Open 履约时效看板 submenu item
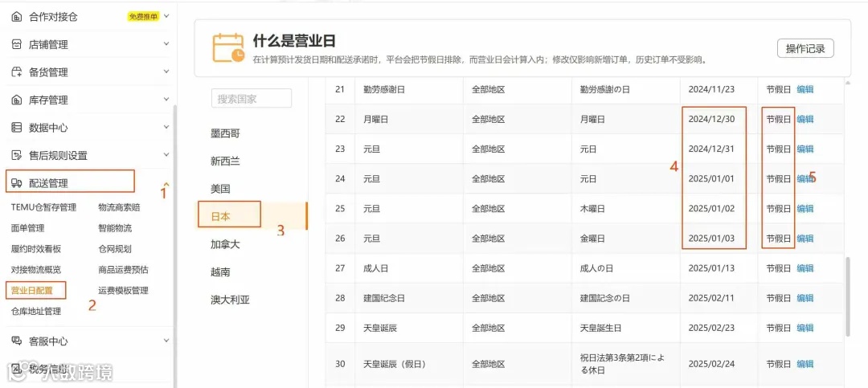Screen dimensions: 868x388 (x=36, y=249)
